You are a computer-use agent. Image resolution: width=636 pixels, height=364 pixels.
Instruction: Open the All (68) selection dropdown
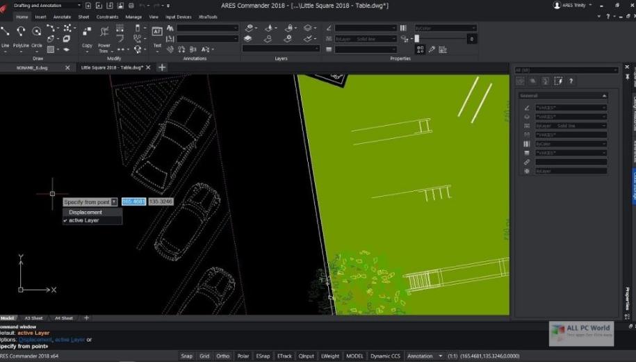point(566,70)
